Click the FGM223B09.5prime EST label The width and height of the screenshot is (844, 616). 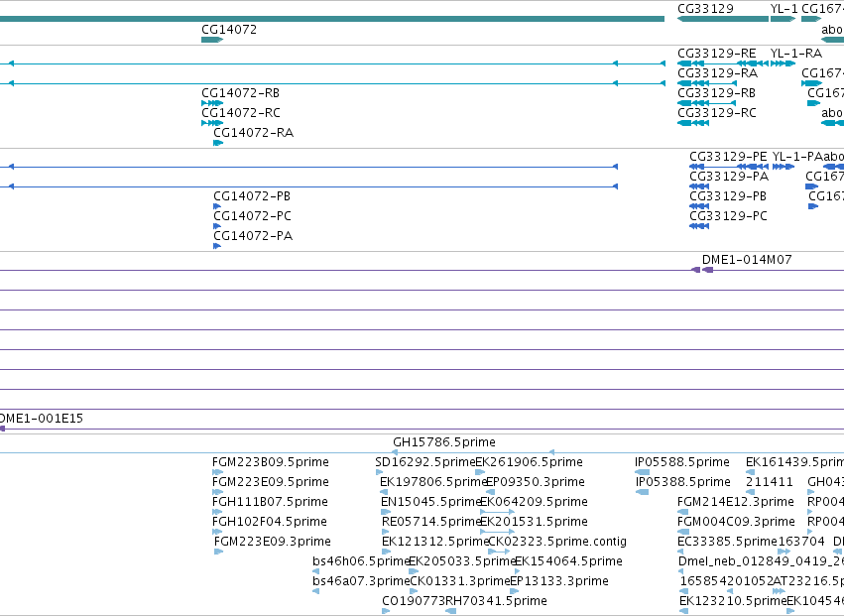(x=270, y=462)
